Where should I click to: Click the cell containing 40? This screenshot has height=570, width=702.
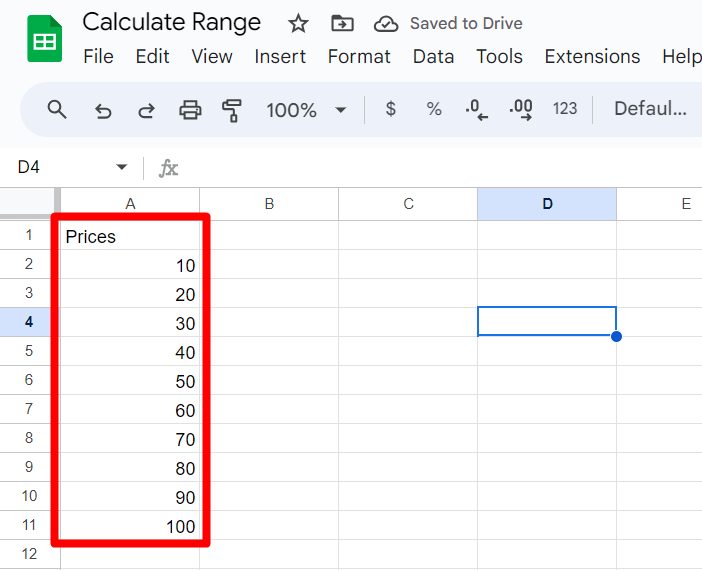pyautogui.click(x=130, y=351)
